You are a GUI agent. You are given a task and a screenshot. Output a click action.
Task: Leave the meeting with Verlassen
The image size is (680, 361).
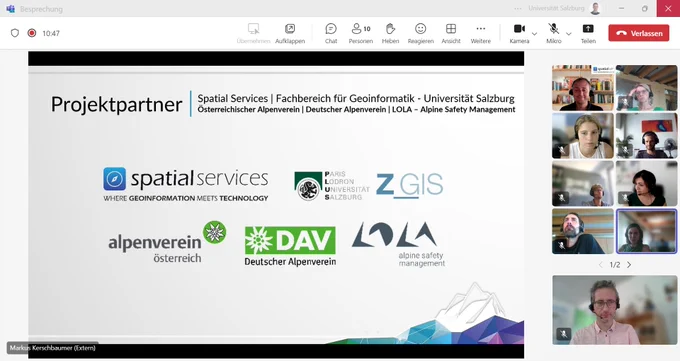point(639,33)
